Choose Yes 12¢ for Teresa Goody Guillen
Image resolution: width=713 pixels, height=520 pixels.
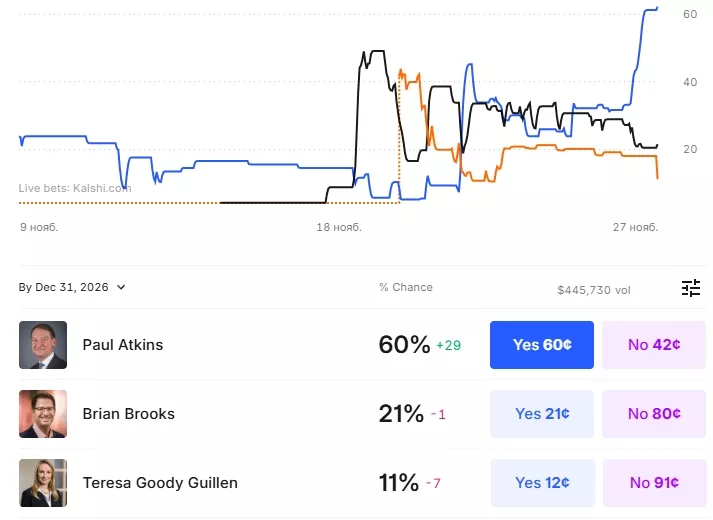pos(541,483)
